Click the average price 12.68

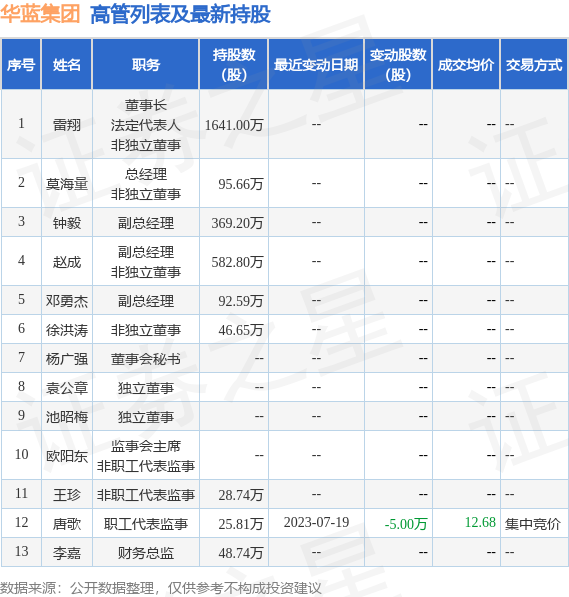point(480,522)
